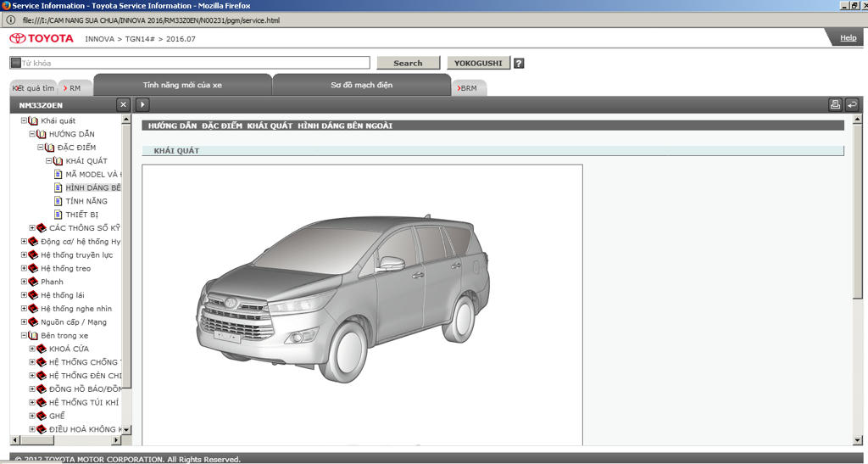Click the red book icon of KHOÁ CỬA
Image resolution: width=868 pixels, height=464 pixels.
tap(41, 349)
